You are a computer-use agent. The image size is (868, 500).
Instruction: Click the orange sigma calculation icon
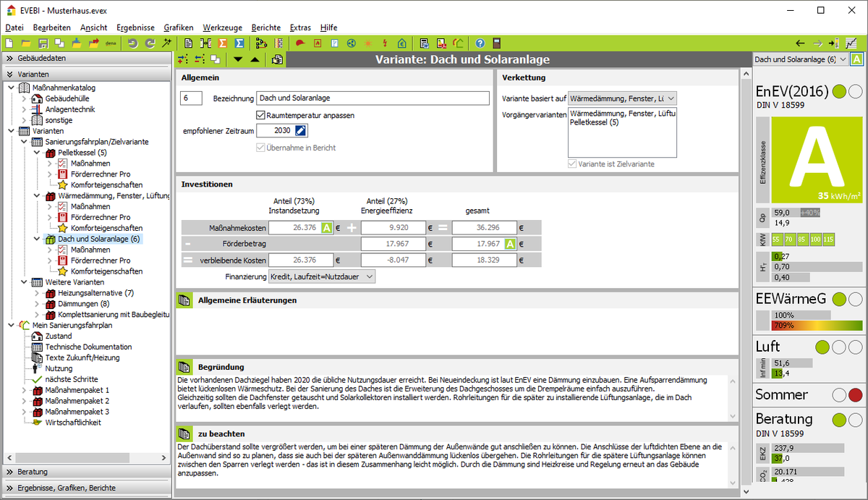click(223, 43)
